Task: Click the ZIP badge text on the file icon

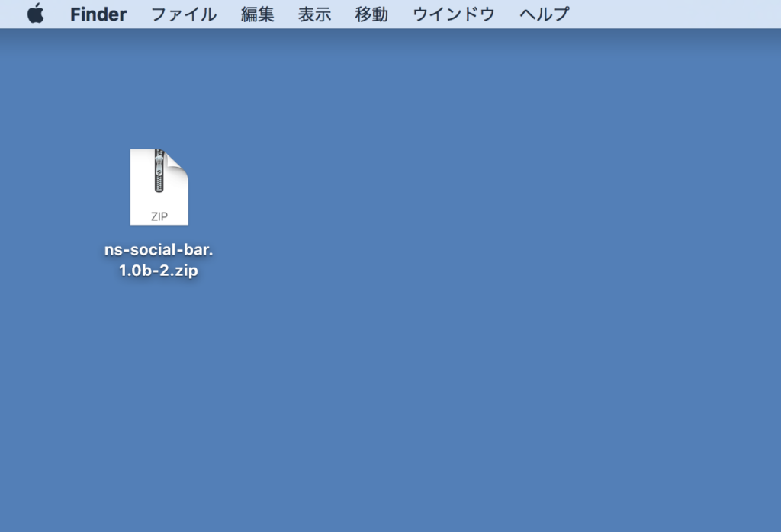Action: [159, 216]
